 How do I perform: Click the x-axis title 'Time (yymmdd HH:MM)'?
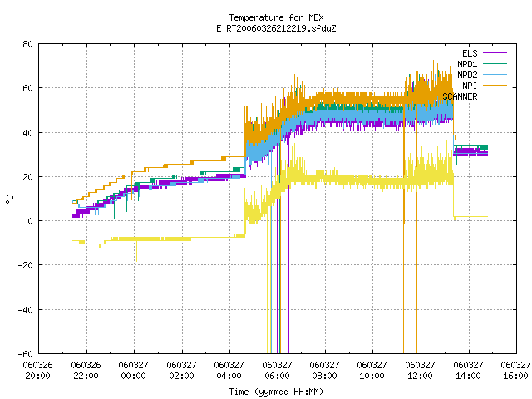tap(276, 392)
